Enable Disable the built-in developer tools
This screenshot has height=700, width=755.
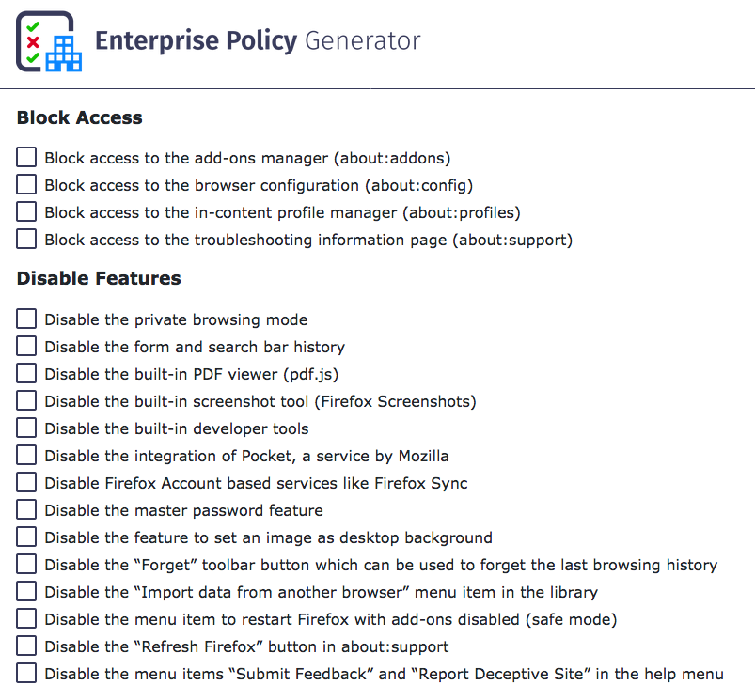26,428
